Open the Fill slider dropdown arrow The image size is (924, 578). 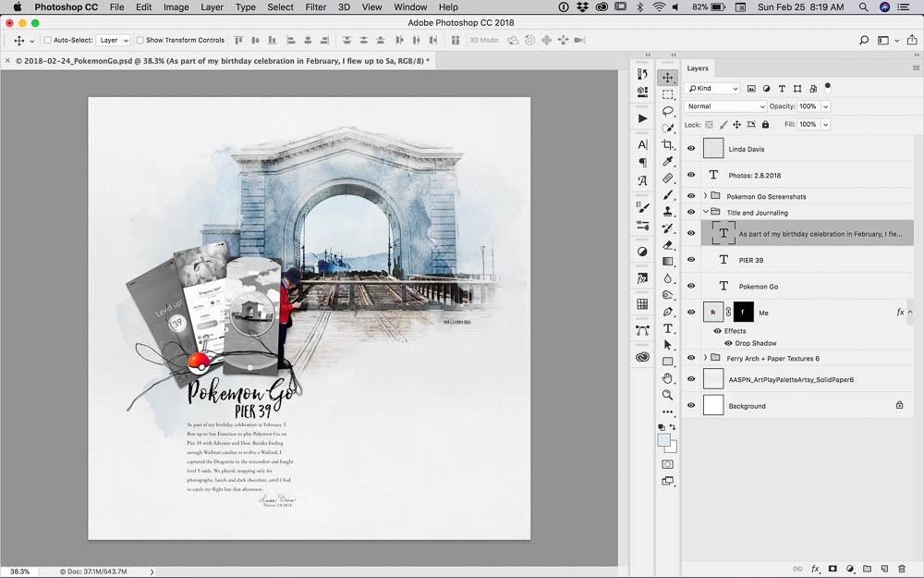(x=825, y=125)
